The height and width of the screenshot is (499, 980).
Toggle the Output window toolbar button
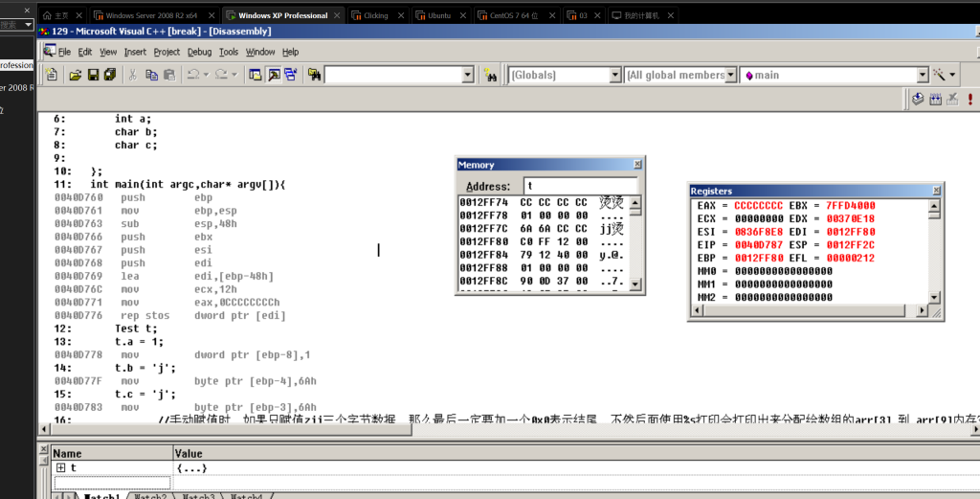(273, 75)
